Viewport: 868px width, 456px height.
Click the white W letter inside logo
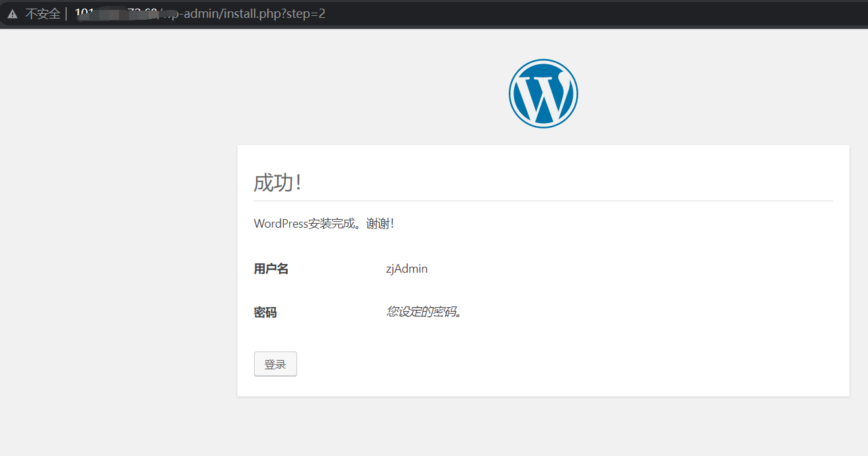click(x=542, y=96)
